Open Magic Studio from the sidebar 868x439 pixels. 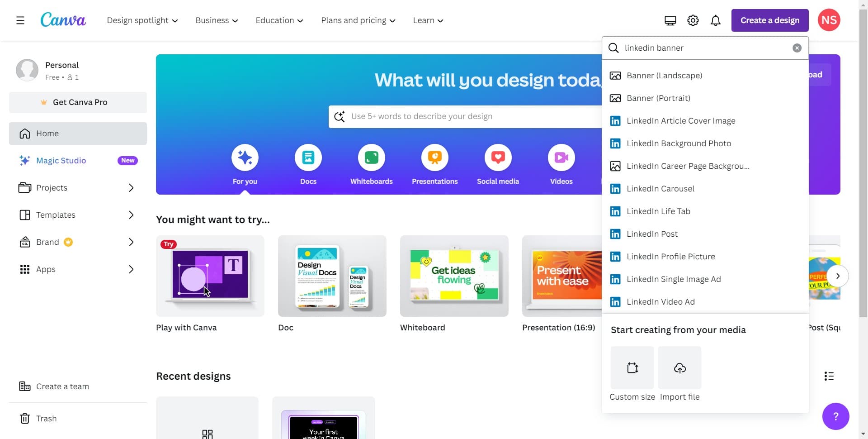pyautogui.click(x=61, y=160)
